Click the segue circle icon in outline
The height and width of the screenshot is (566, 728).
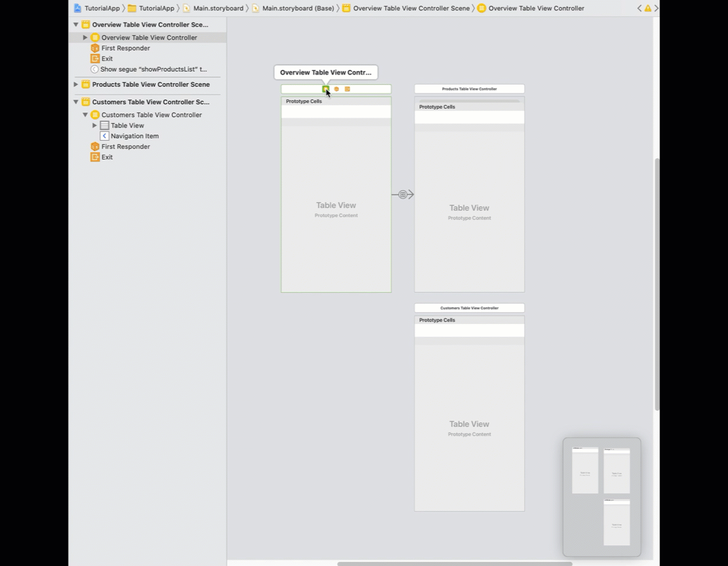(95, 69)
